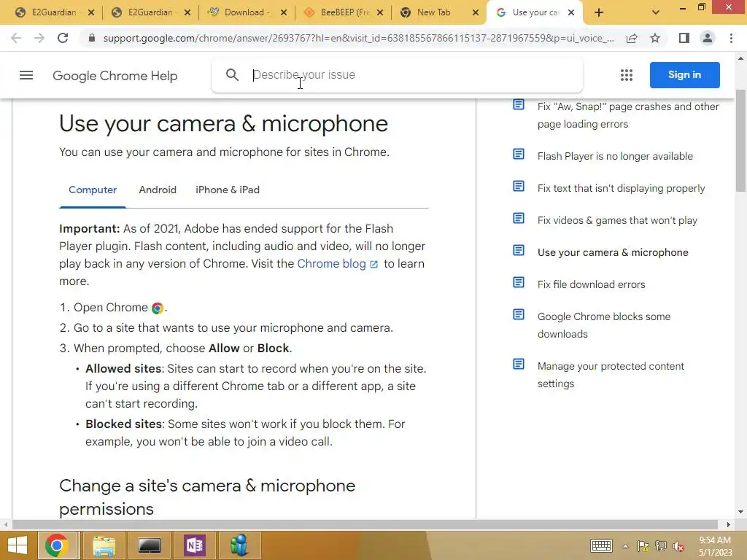This screenshot has width=747, height=560.
Task: Open a new browser tab
Action: click(x=599, y=12)
